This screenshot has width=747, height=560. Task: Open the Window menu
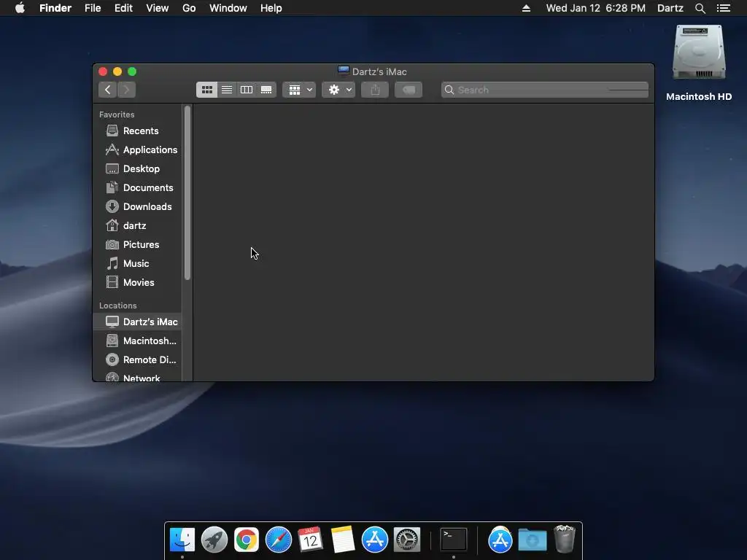[x=228, y=8]
